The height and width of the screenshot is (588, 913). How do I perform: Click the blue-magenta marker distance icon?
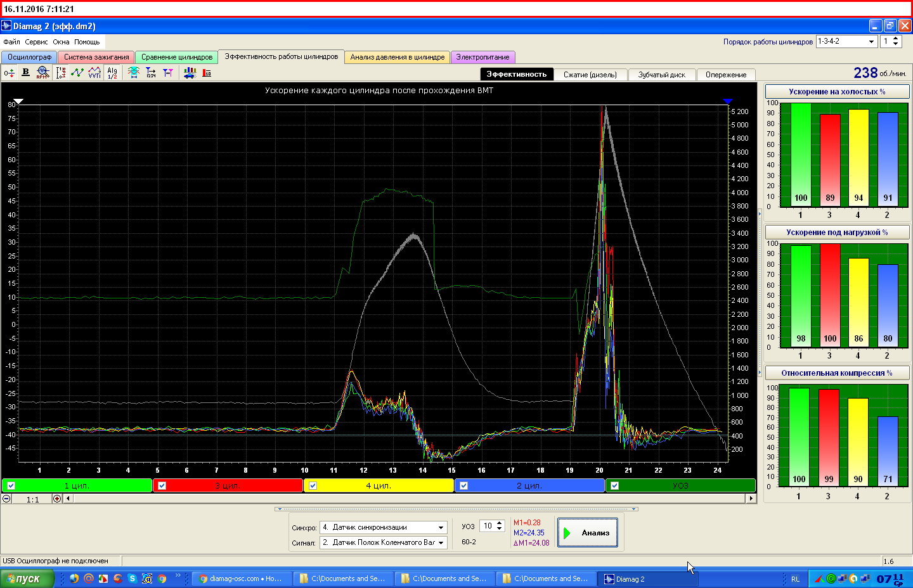point(168,73)
